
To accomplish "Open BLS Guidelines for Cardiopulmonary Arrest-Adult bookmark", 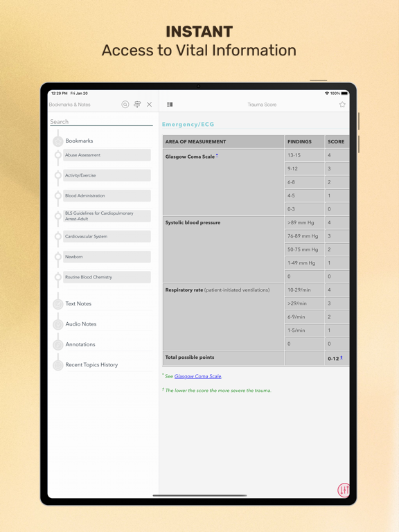I will click(107, 216).
